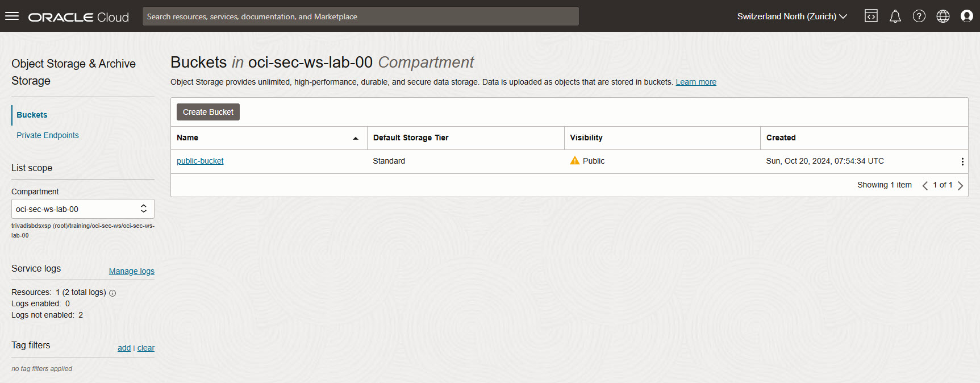
Task: Open the Compartment dropdown oci-sec-ws-lab-00
Action: pos(83,209)
